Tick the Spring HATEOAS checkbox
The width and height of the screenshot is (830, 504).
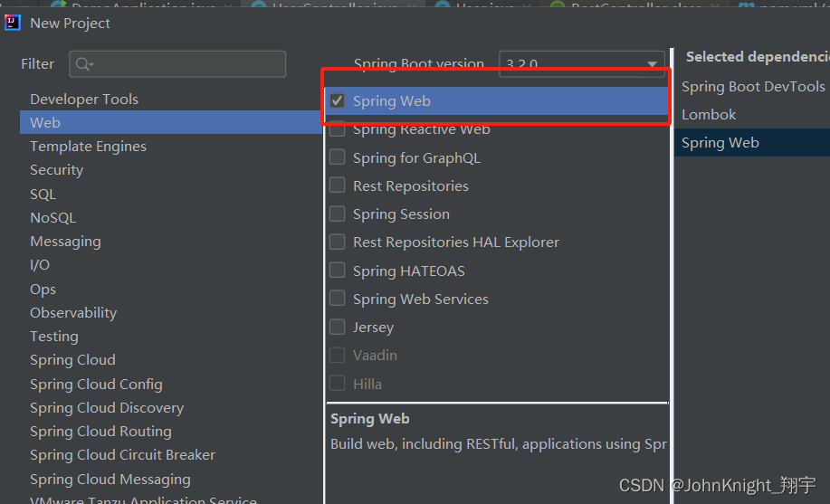tap(338, 271)
